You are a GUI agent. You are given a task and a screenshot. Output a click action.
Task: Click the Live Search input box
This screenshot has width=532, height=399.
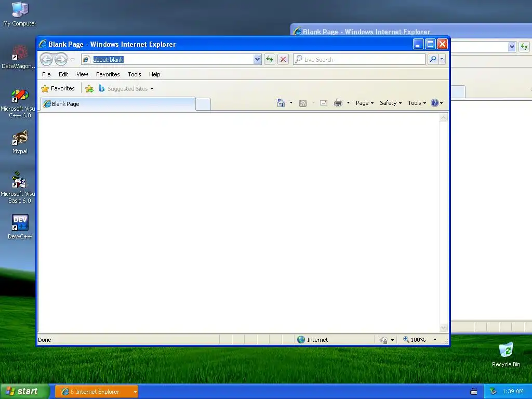pos(359,59)
